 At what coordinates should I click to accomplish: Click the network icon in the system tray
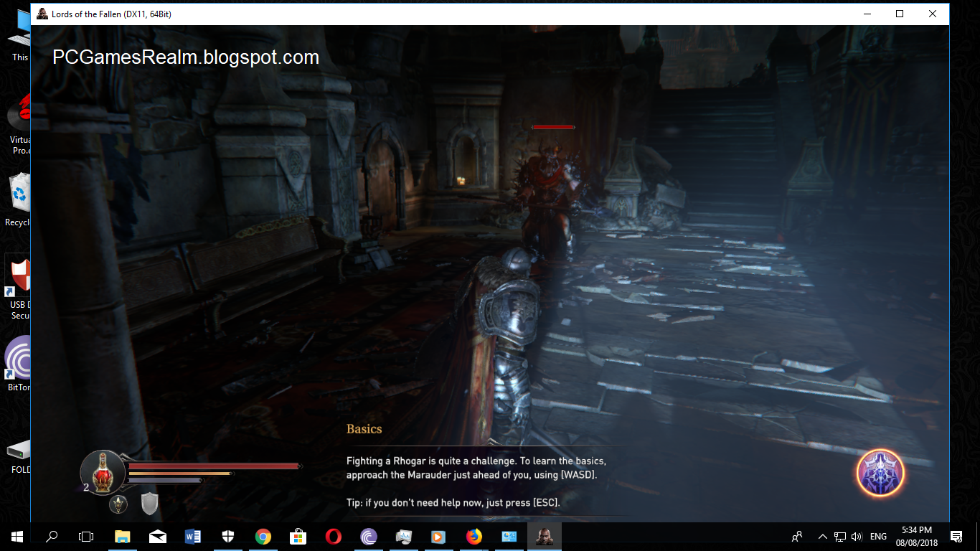click(839, 537)
